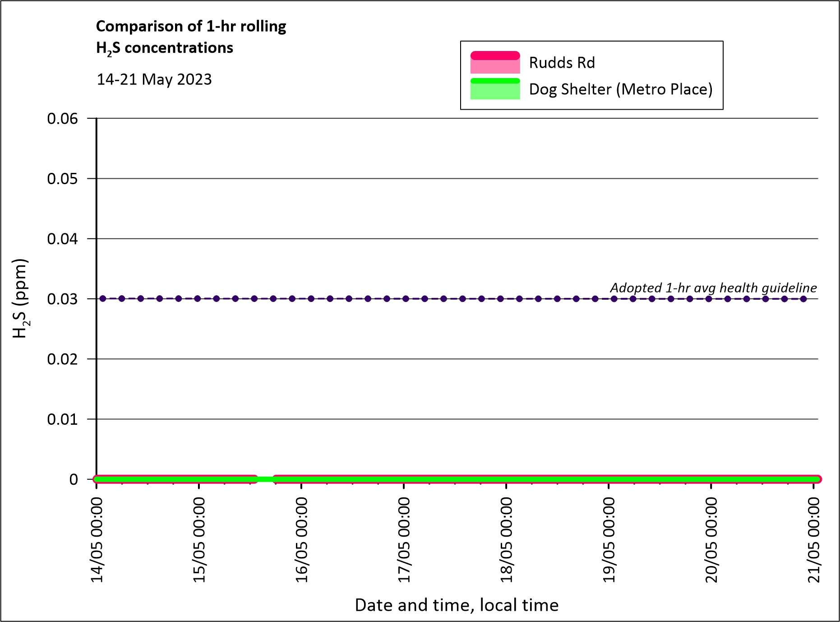Click the 20/05 00:00 x-axis label
Screen dimensions: 840x622
tap(711, 540)
